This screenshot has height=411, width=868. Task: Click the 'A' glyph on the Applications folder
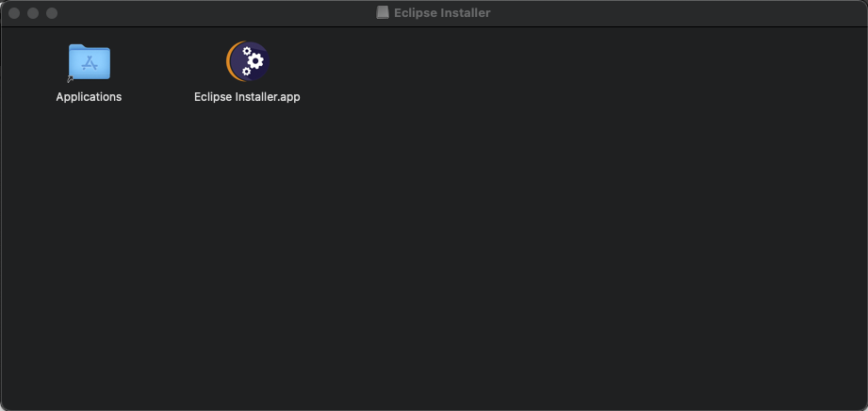(90, 64)
